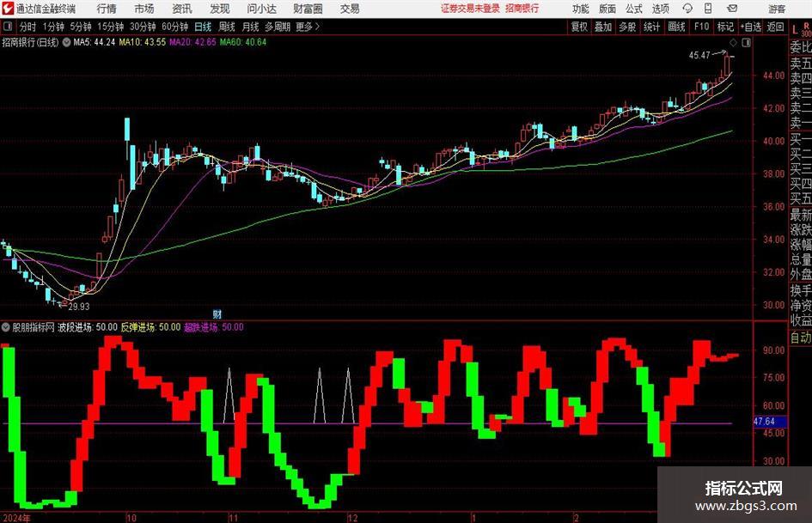The width and height of the screenshot is (812, 523).
Task: Click the 29.93 low price label
Action: point(79,307)
